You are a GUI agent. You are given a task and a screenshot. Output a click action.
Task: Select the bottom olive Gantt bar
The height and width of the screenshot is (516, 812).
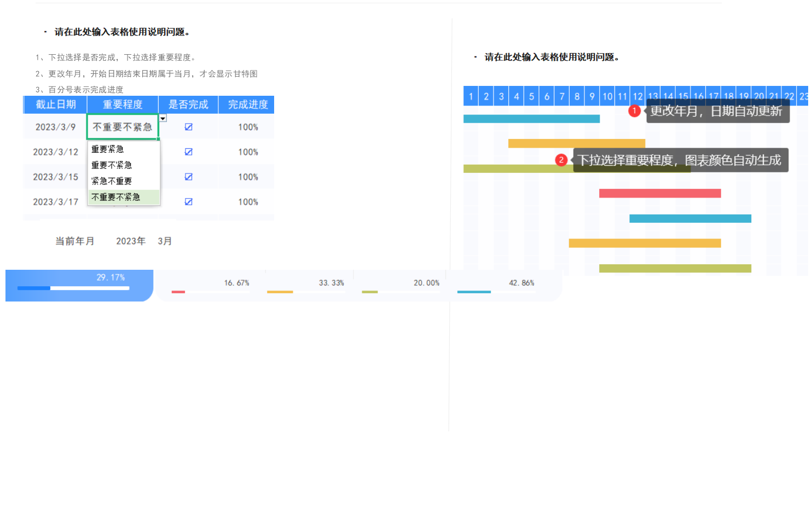[x=675, y=268]
